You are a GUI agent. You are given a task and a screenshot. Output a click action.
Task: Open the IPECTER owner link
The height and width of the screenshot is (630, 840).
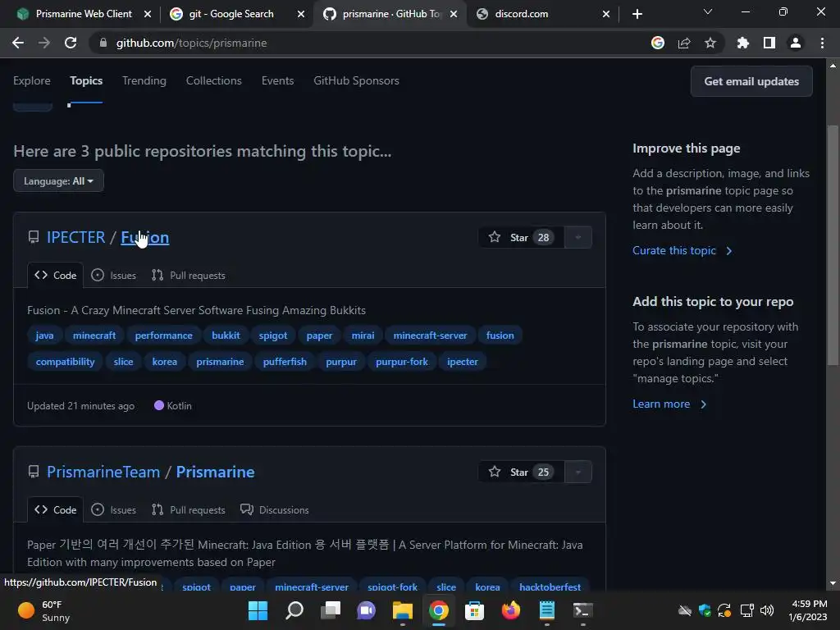pyautogui.click(x=75, y=237)
